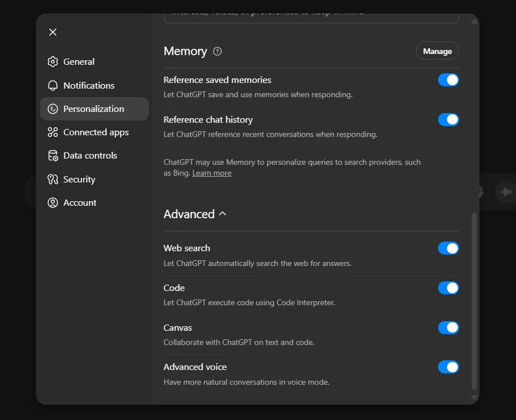Select the Account profile icon
Viewport: 516px width, 420px height.
[x=52, y=202]
